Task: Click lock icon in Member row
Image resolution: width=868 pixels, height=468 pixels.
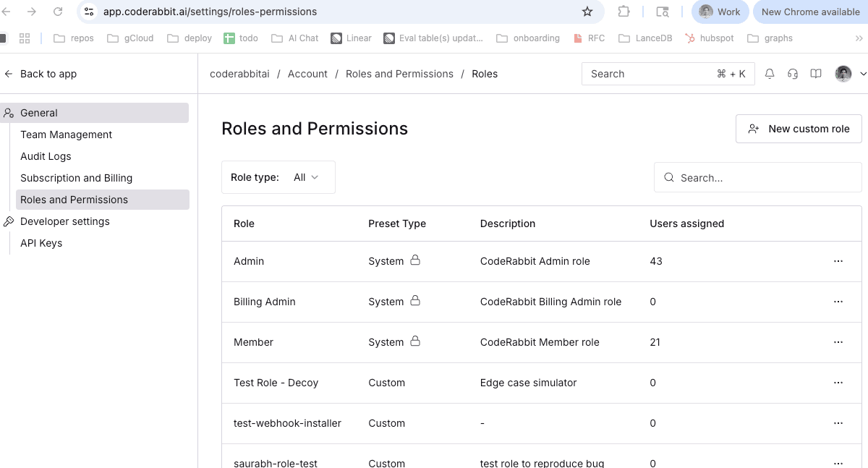Action: (415, 341)
